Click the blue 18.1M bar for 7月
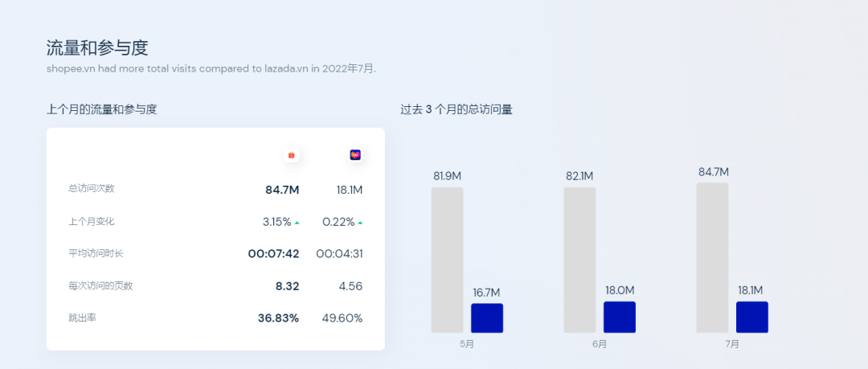The image size is (868, 369). point(752,317)
